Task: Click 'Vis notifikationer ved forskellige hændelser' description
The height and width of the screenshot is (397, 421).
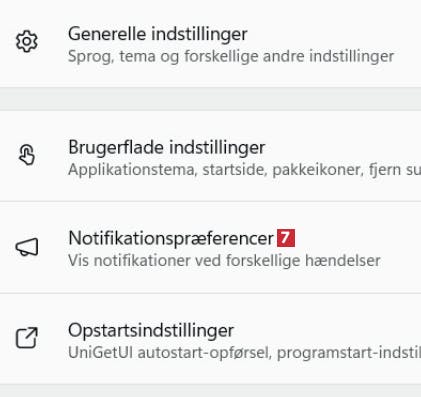Action: [224, 260]
